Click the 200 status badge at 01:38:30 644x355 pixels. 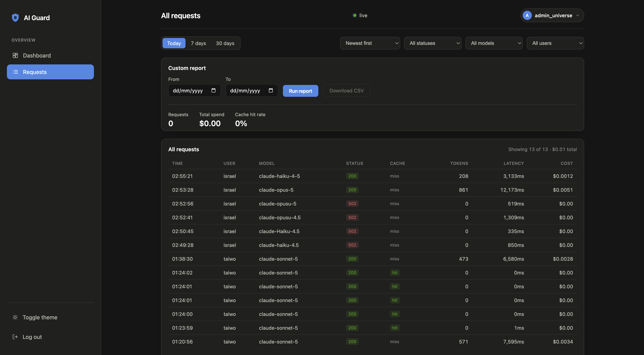click(x=352, y=259)
